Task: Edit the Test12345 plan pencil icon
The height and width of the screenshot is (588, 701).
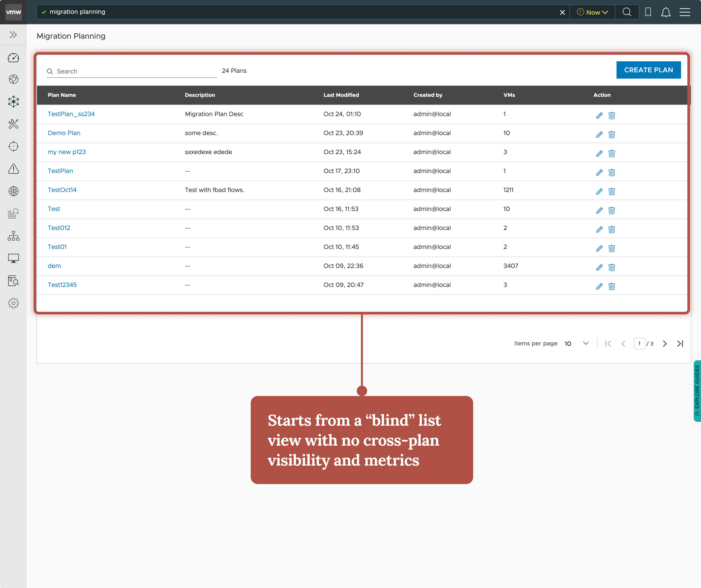Action: tap(600, 286)
